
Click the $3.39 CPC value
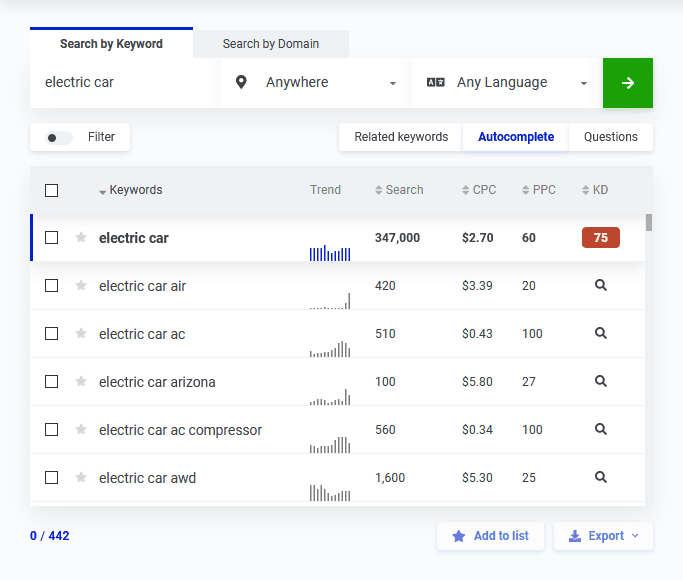477,286
